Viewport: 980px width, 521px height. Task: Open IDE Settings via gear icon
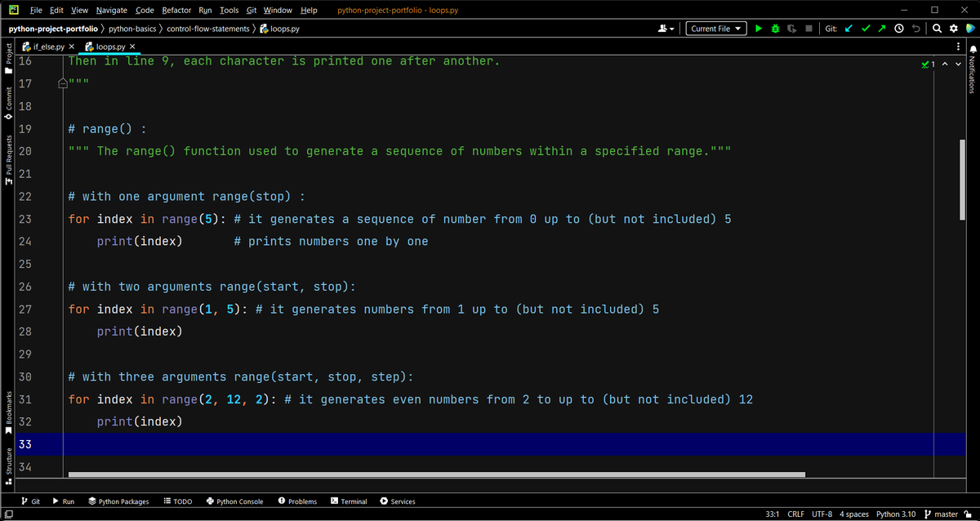tap(953, 28)
